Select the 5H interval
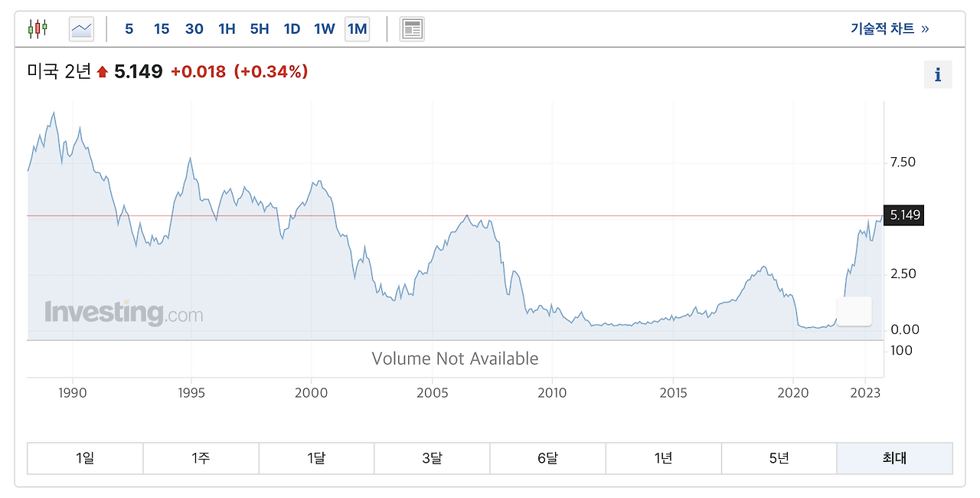Viewport: 980px width, 498px height. tap(260, 29)
